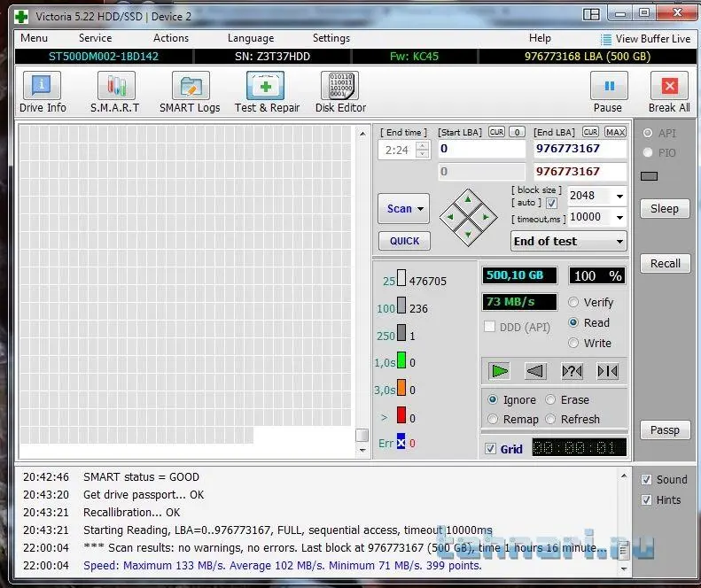Click the blue Err X block icon
This screenshot has width=701, height=588.
tap(401, 443)
